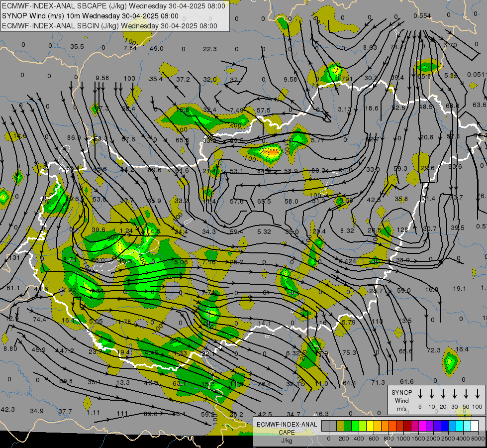Click the map value 74.4
The height and width of the screenshot is (448, 487).
point(39,320)
